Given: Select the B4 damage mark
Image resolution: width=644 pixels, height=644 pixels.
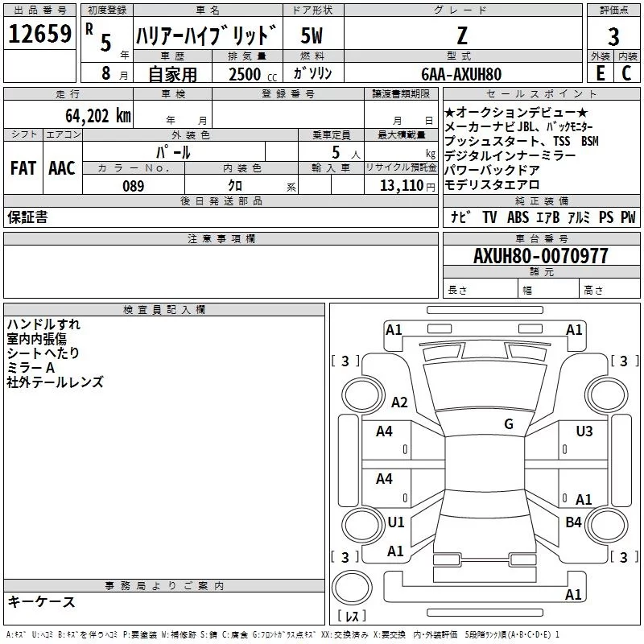Looking at the screenshot, I should pos(573,522).
